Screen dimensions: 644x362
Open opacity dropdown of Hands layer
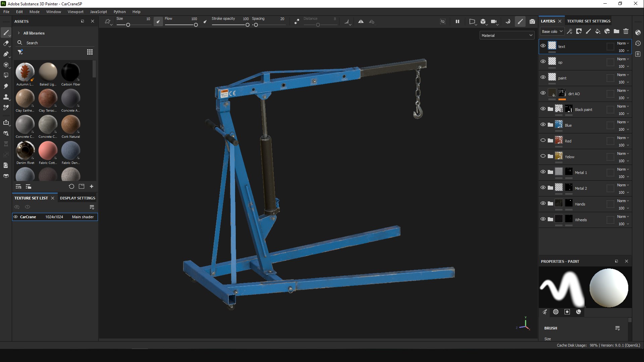coord(624,208)
